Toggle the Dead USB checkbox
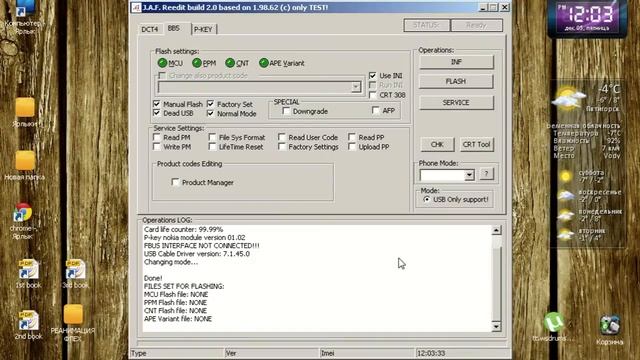Viewport: 640px width, 360px height. coord(157,113)
